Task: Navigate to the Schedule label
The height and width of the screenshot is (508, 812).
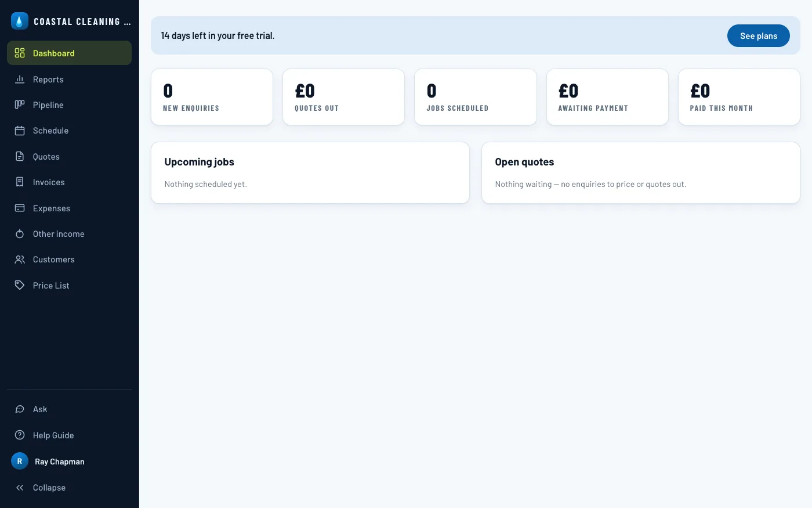Action: 50,131
